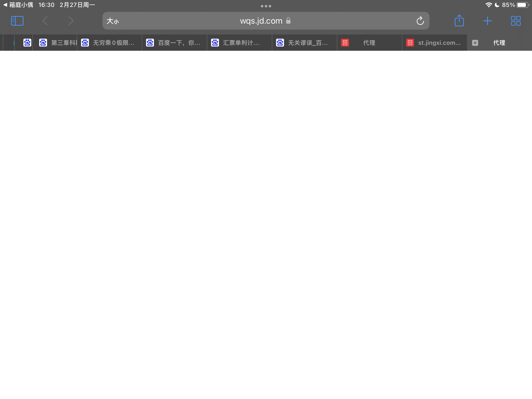Go back to previous page
This screenshot has height=399, width=532.
point(45,21)
